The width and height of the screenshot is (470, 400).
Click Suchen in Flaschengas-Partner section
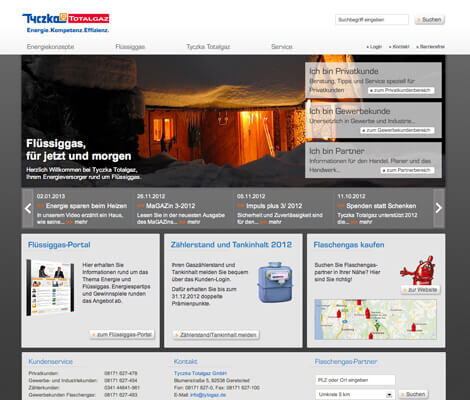point(413,394)
